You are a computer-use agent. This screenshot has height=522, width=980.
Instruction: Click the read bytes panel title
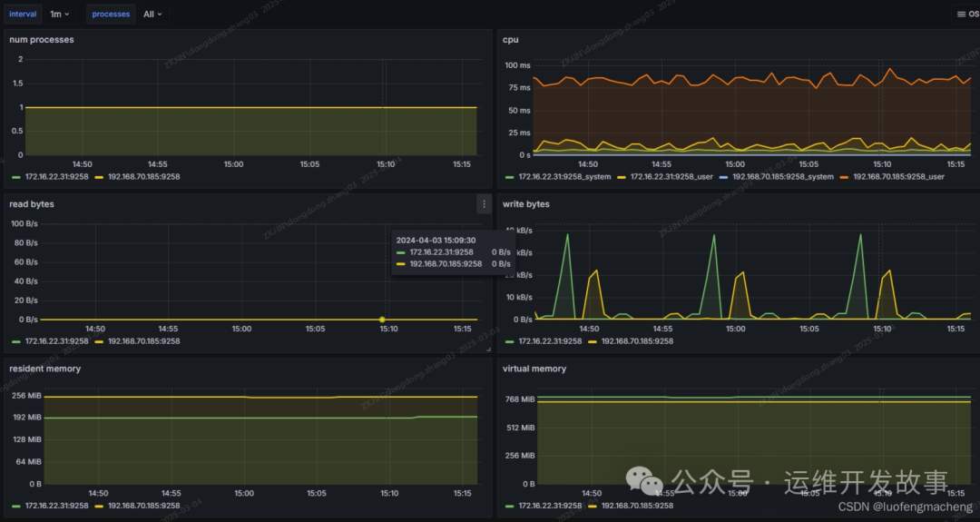pos(31,203)
